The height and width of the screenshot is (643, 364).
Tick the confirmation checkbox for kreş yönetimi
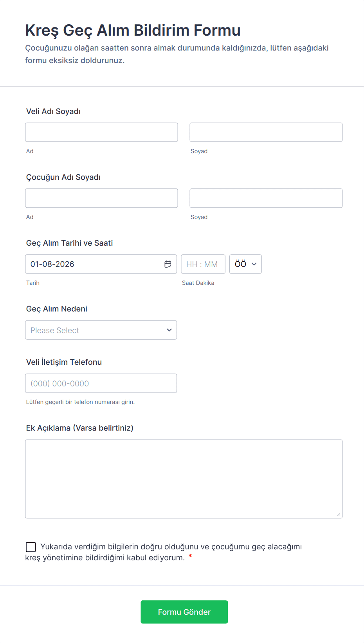coord(31,547)
